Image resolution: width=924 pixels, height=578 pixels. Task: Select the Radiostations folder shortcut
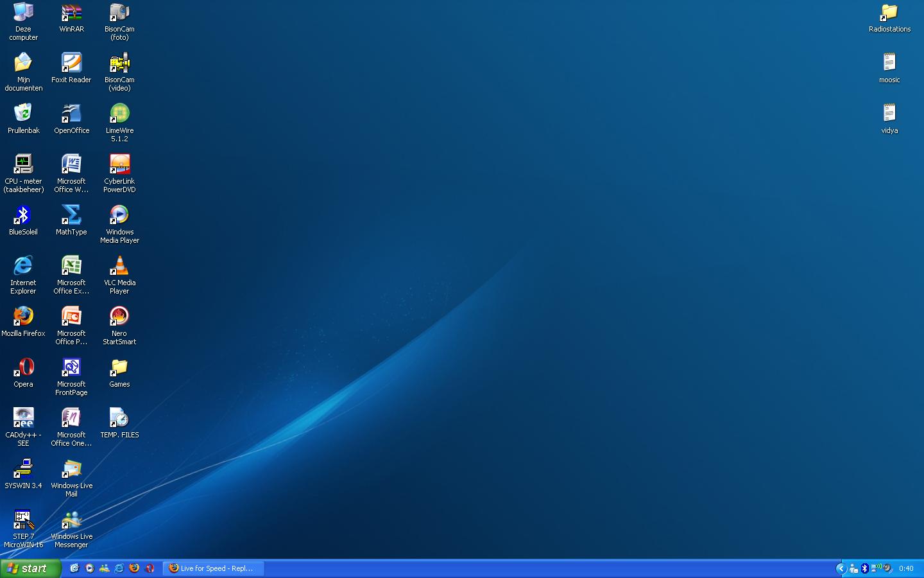point(889,17)
